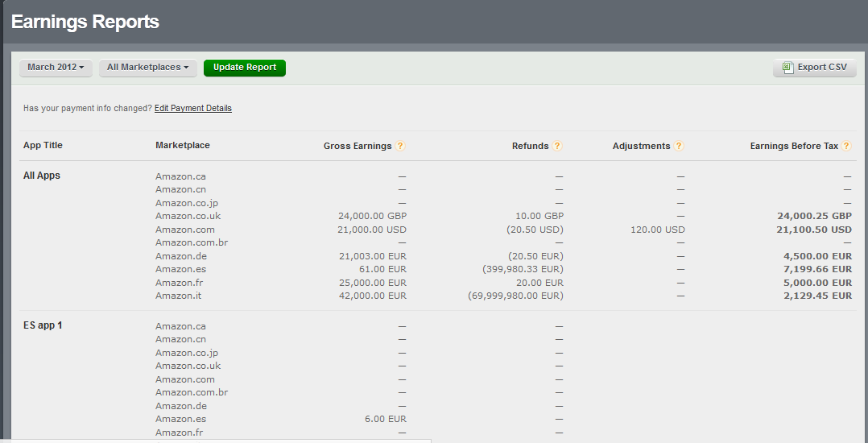Click the 24,000.00 GBP gross earnings value
This screenshot has width=868, height=443.
pyautogui.click(x=372, y=216)
